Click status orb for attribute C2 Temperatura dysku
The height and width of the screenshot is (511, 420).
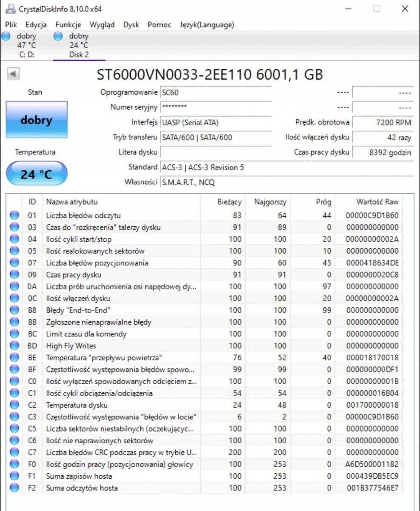pos(14,405)
